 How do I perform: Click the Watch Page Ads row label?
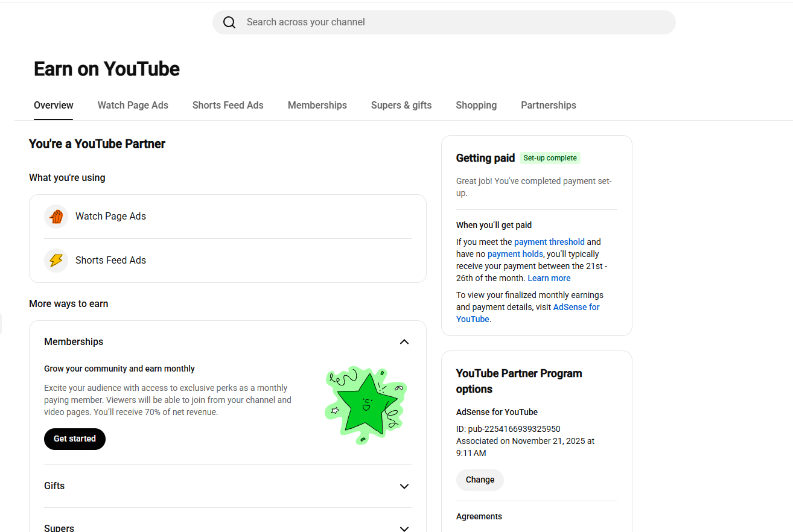(x=110, y=217)
